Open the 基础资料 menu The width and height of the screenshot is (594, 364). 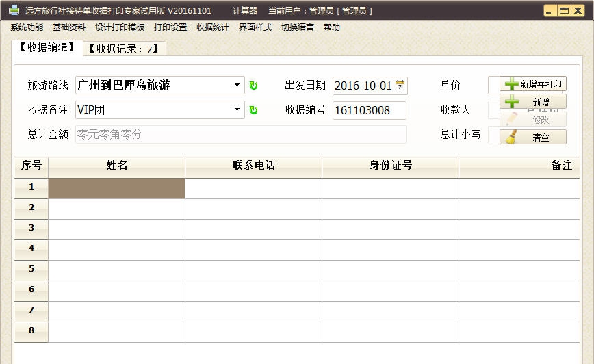point(69,27)
